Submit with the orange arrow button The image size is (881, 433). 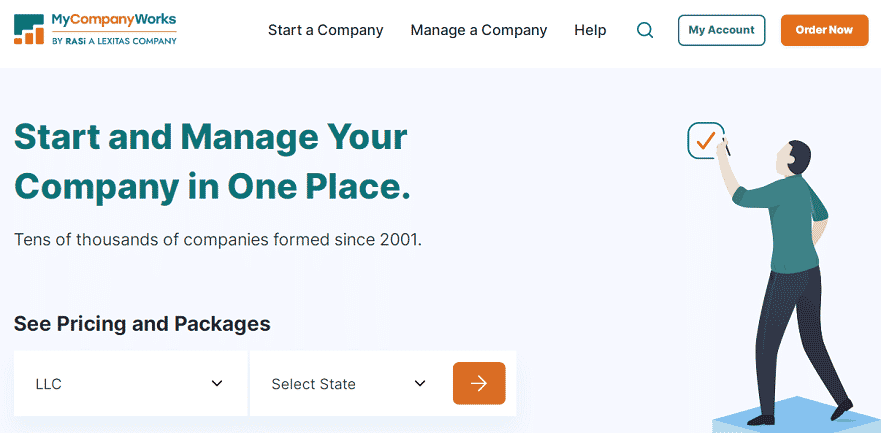[x=479, y=384]
